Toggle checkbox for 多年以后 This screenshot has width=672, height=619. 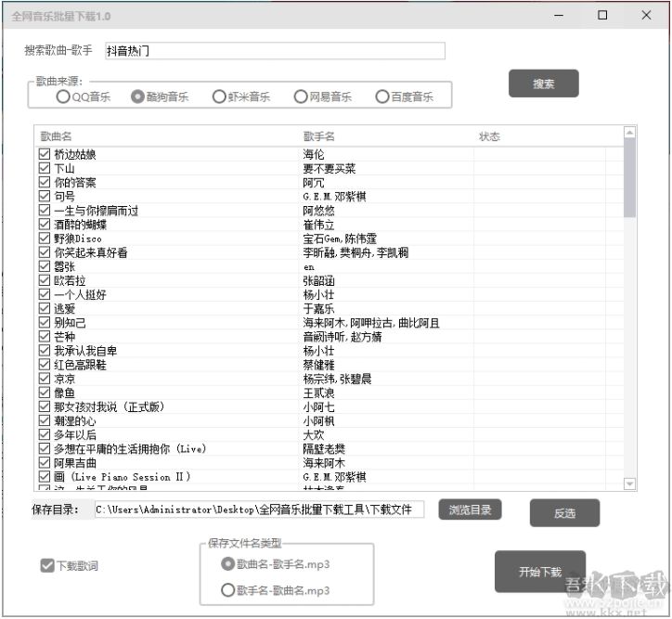point(45,434)
